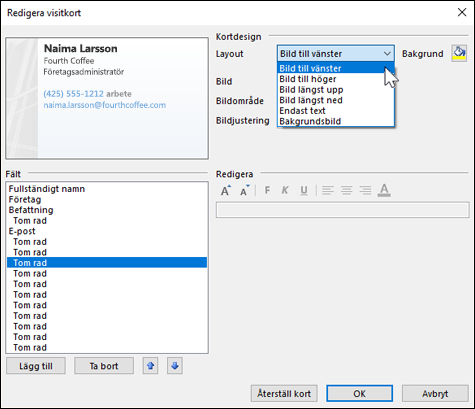Image resolution: width=475 pixels, height=409 pixels.
Task: Toggle bold (F) formatting
Action: (x=267, y=190)
